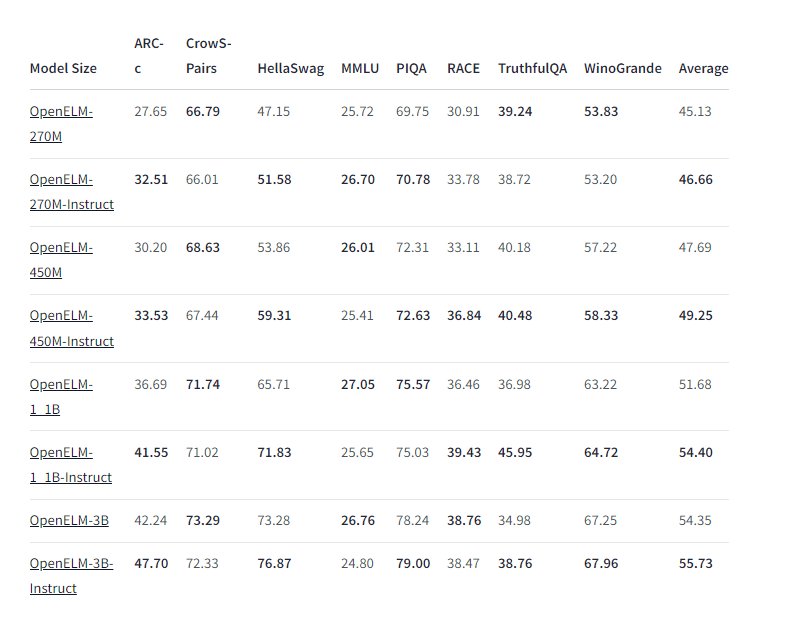Open the OpenELM-270M model link
Screen dimensions: 810x619
(61, 124)
